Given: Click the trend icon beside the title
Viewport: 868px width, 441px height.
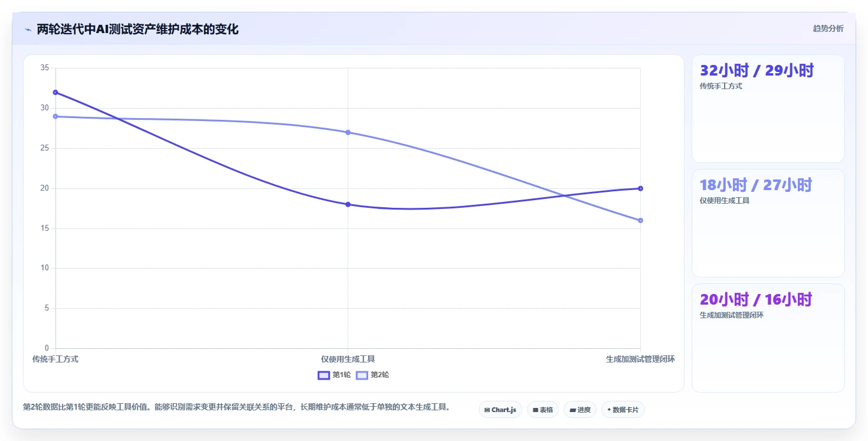Looking at the screenshot, I should click(x=28, y=30).
